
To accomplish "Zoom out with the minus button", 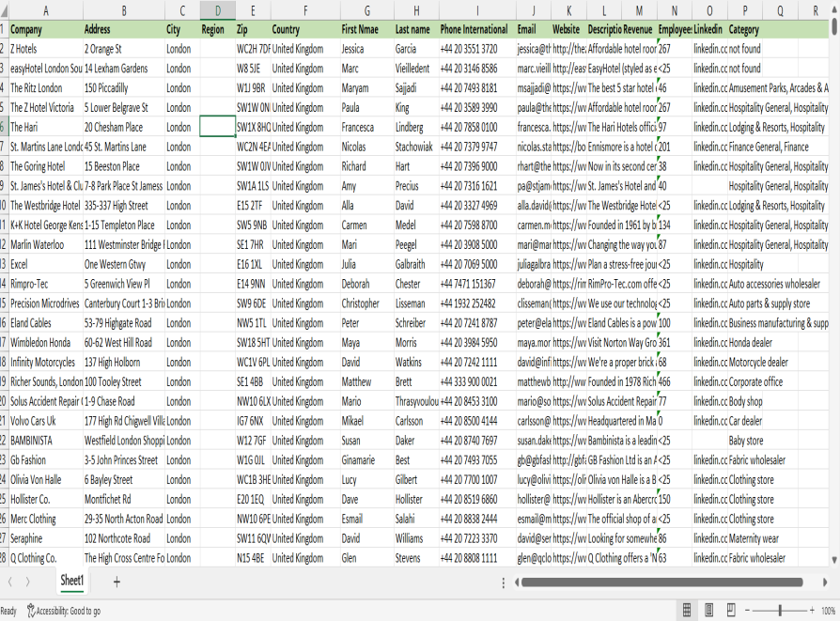I will click(x=747, y=611).
